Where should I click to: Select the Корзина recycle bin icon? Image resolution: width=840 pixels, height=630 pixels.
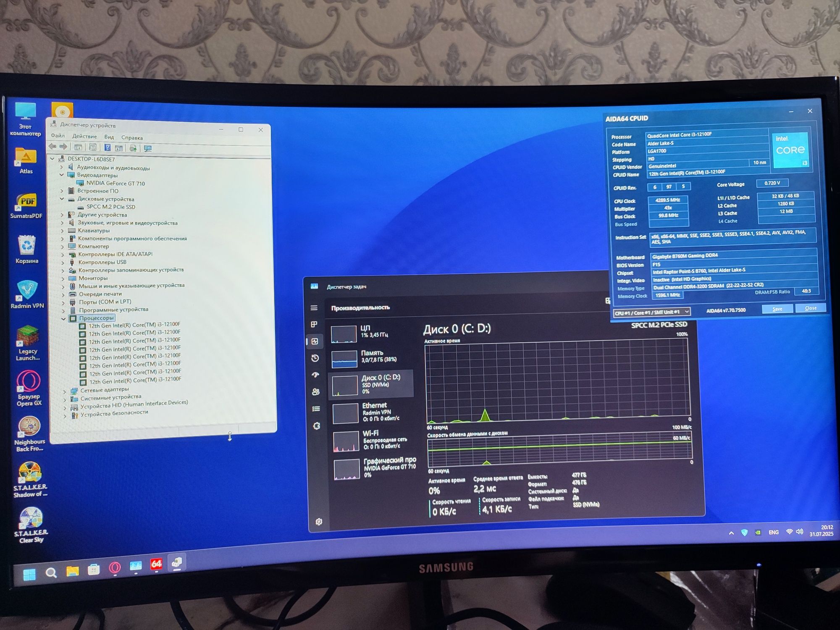pyautogui.click(x=27, y=249)
